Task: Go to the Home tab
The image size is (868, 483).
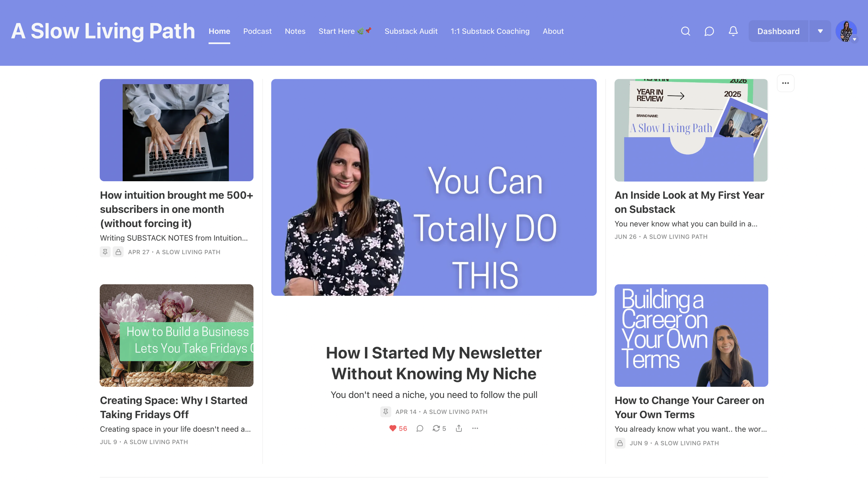Action: point(219,31)
